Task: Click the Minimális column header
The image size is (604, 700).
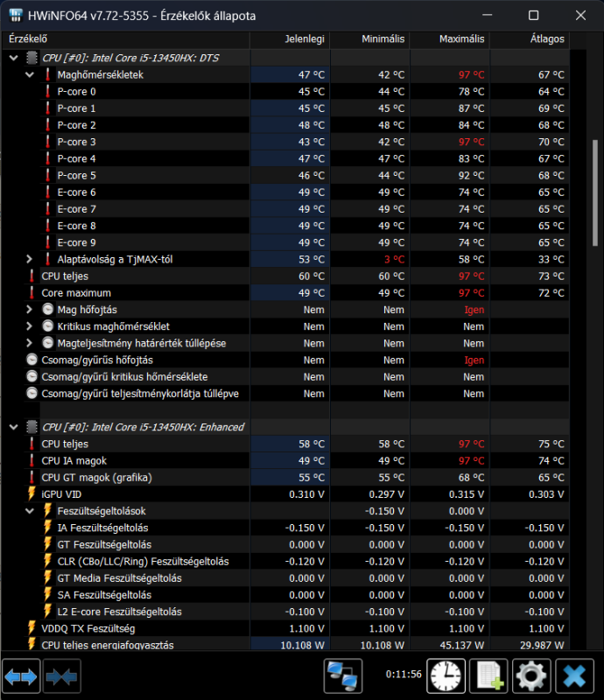Action: [x=370, y=39]
